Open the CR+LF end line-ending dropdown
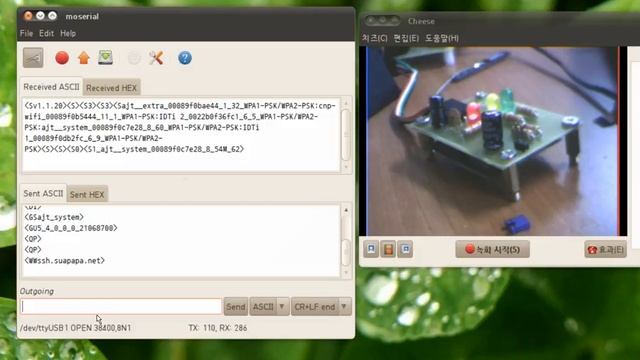This screenshot has height=360, width=640. pyautogui.click(x=321, y=307)
